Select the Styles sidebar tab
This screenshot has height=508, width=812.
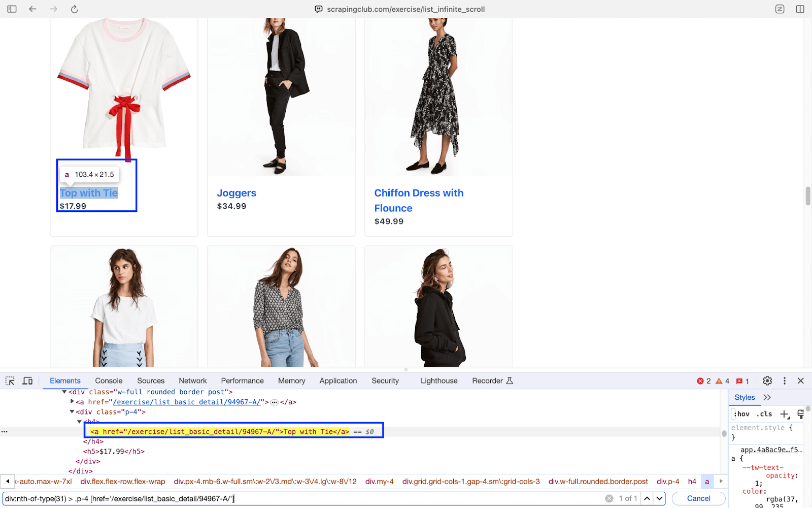745,398
